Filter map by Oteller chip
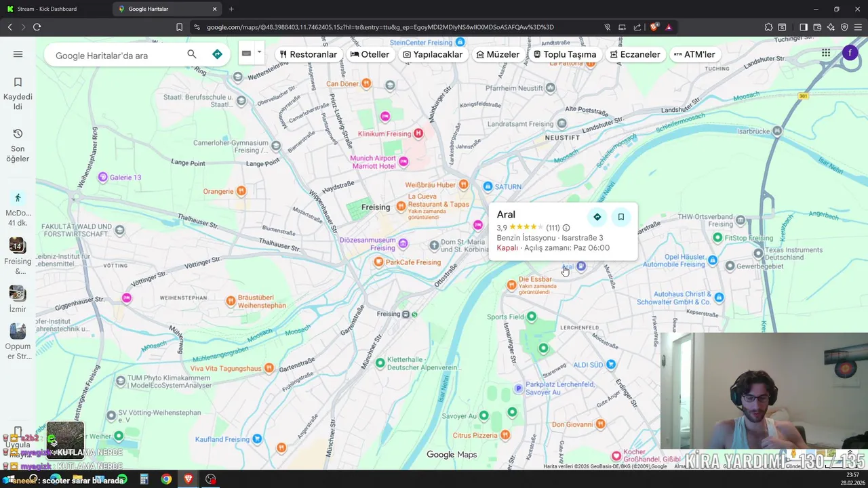Screen dimensions: 868x488 coord(370,54)
